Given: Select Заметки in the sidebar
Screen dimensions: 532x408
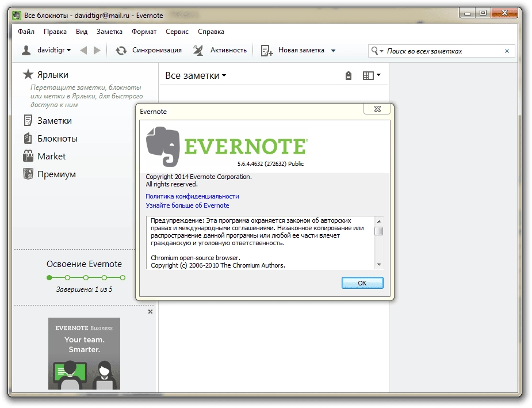Looking at the screenshot, I should pyautogui.click(x=54, y=121).
